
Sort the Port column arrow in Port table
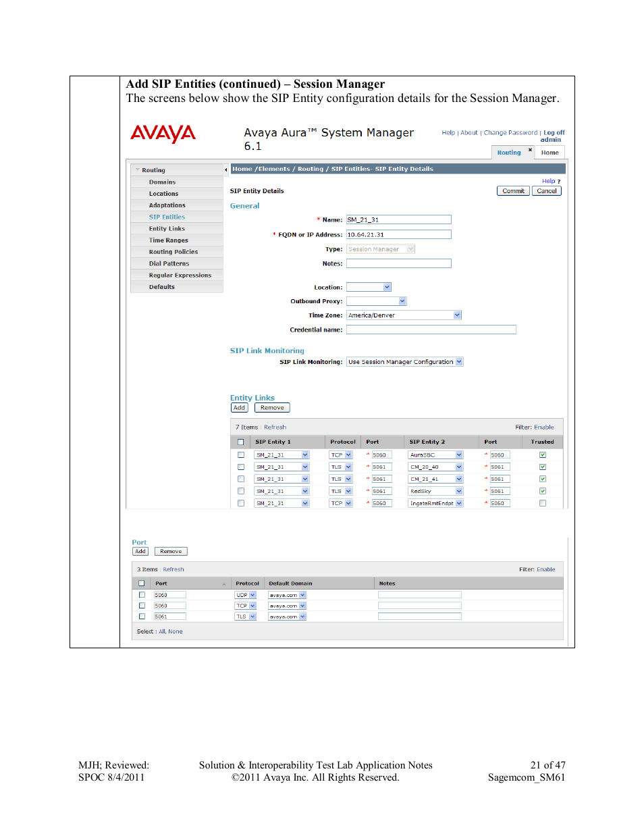click(x=224, y=584)
